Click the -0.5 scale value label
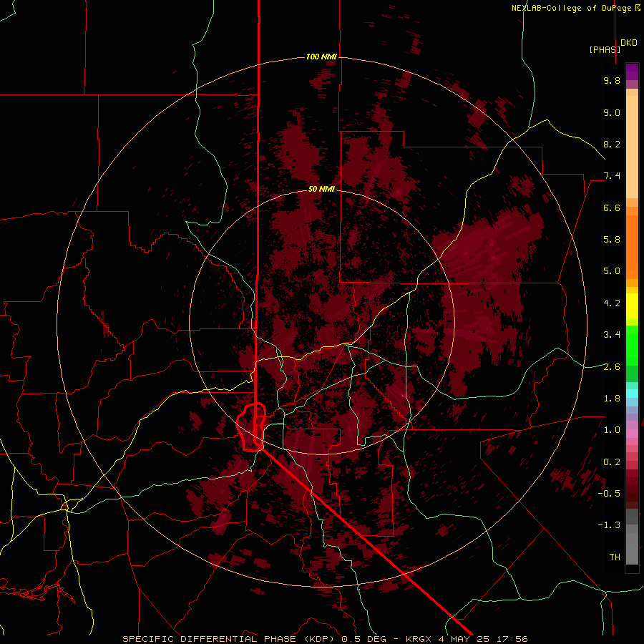The width and height of the screenshot is (644, 644). tap(609, 494)
